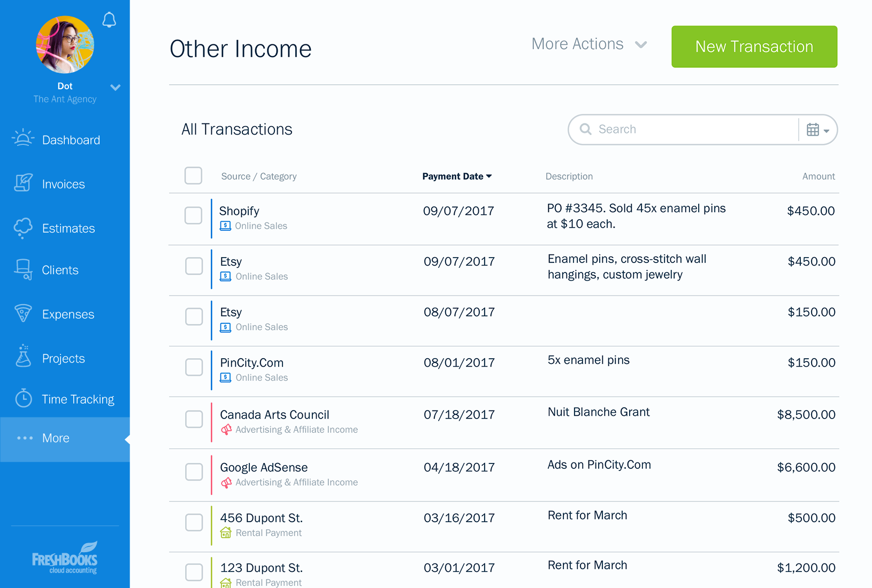Check the Etsy 09/07/2017 checkbox
872x588 pixels.
(x=194, y=266)
